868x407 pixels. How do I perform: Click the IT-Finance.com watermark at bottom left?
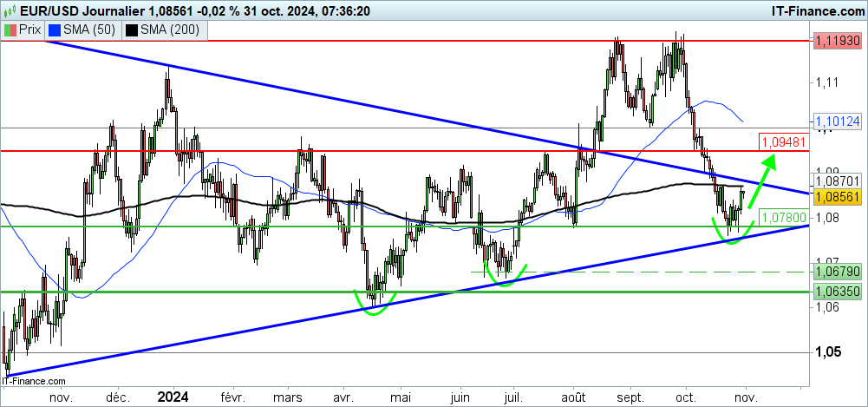(34, 380)
